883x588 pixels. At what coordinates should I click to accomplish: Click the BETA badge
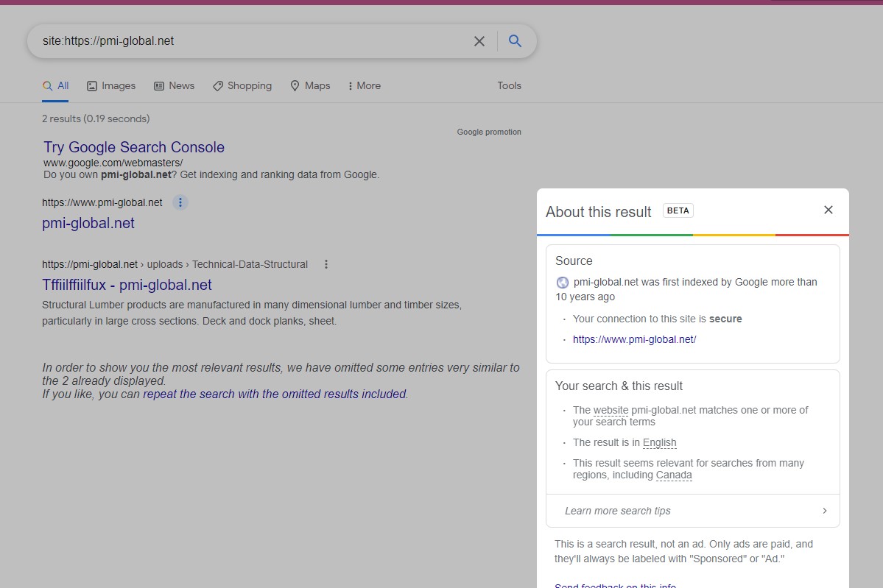[678, 210]
